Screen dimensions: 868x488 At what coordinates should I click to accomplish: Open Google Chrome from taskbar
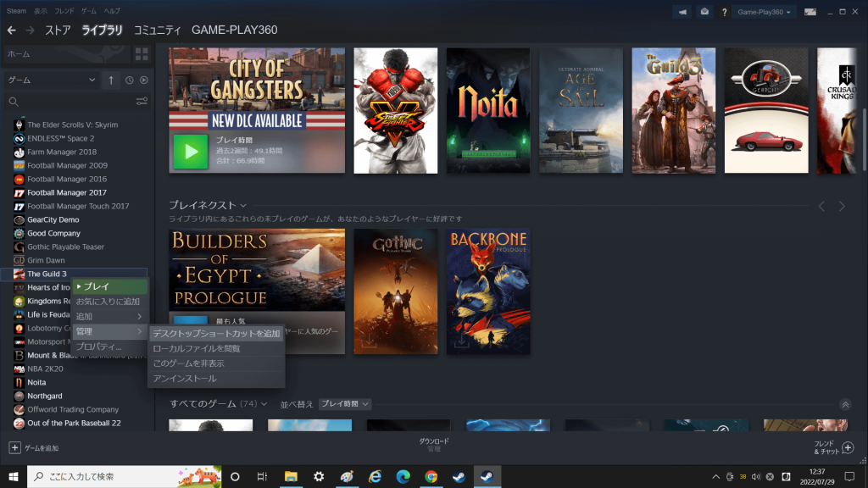(x=431, y=476)
